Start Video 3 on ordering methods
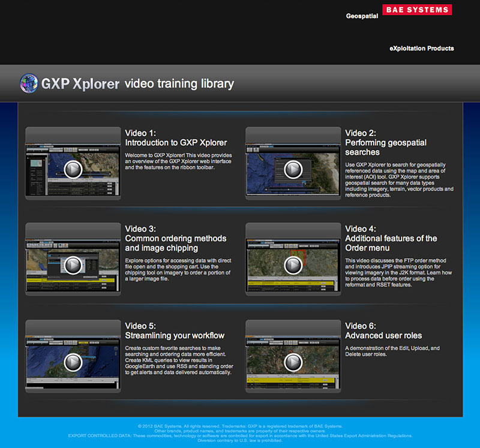The image size is (480, 448). 73,265
